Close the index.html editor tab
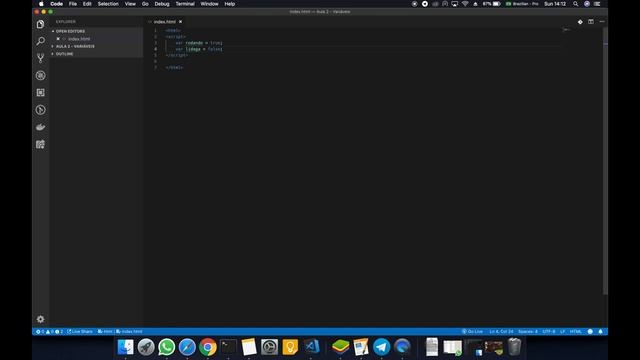The height and width of the screenshot is (360, 640). click(x=180, y=22)
